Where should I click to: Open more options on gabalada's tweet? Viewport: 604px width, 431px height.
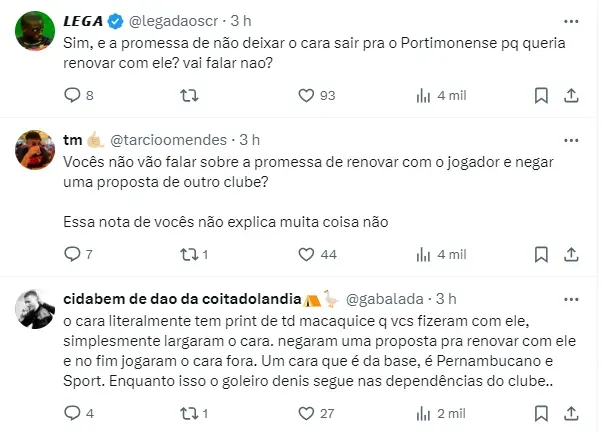tap(571, 298)
